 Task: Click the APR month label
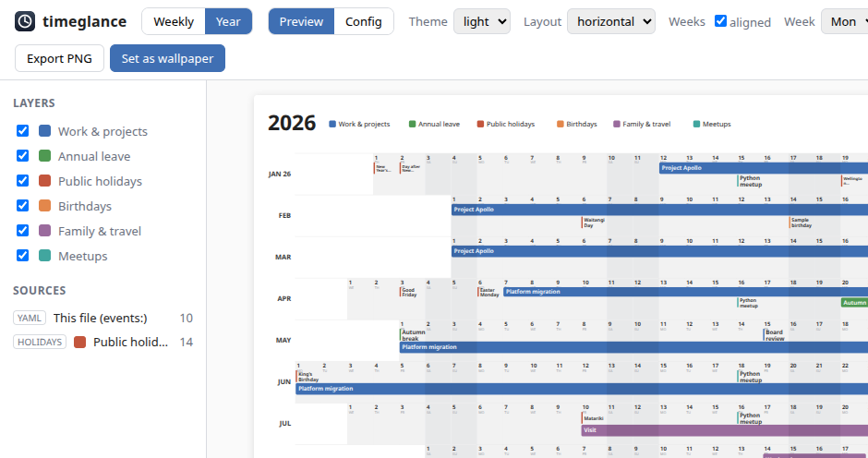(x=284, y=298)
